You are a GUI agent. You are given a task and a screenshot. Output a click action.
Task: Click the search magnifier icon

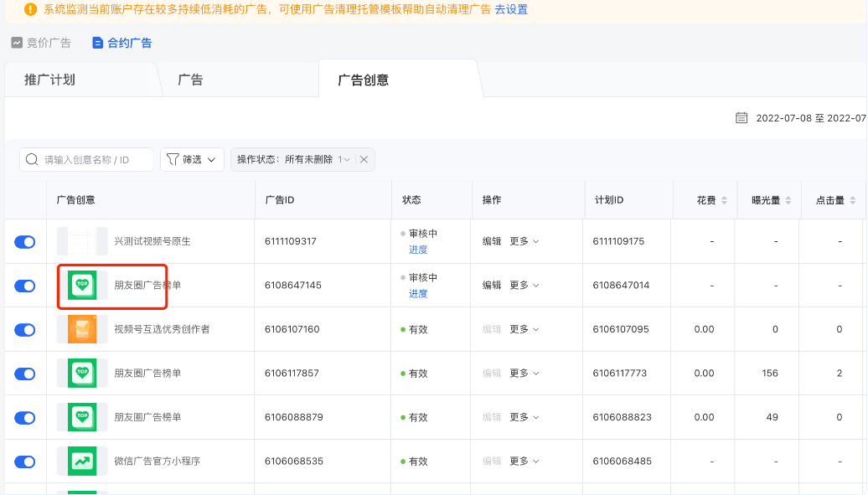point(31,159)
